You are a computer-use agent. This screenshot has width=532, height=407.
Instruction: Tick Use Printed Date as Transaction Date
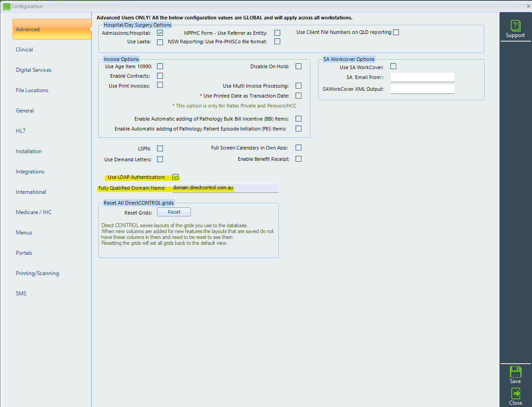pos(299,95)
